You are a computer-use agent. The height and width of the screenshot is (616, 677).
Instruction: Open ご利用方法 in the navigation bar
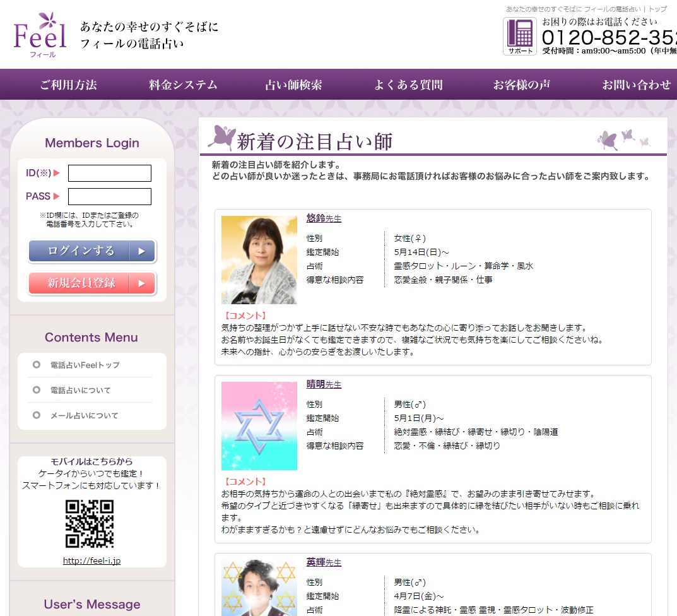68,85
